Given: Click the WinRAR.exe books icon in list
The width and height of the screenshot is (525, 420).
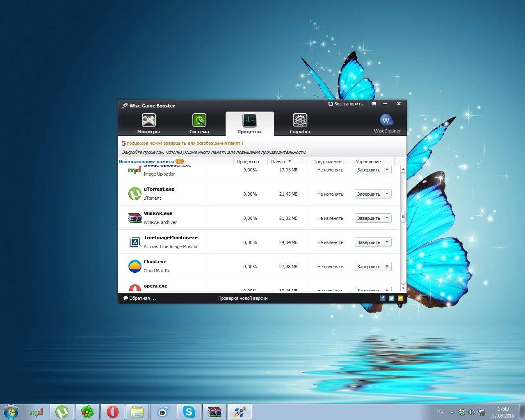Looking at the screenshot, I should pyautogui.click(x=135, y=218).
